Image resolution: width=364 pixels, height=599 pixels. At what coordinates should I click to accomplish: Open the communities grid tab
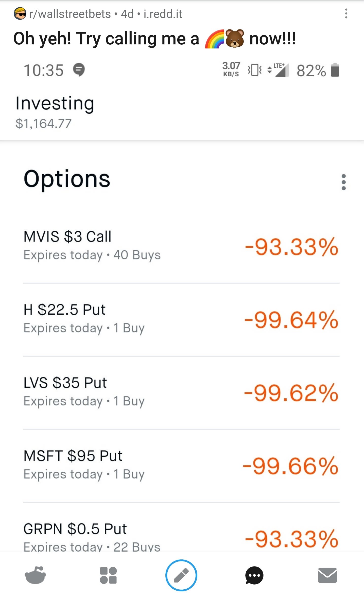coord(108,575)
